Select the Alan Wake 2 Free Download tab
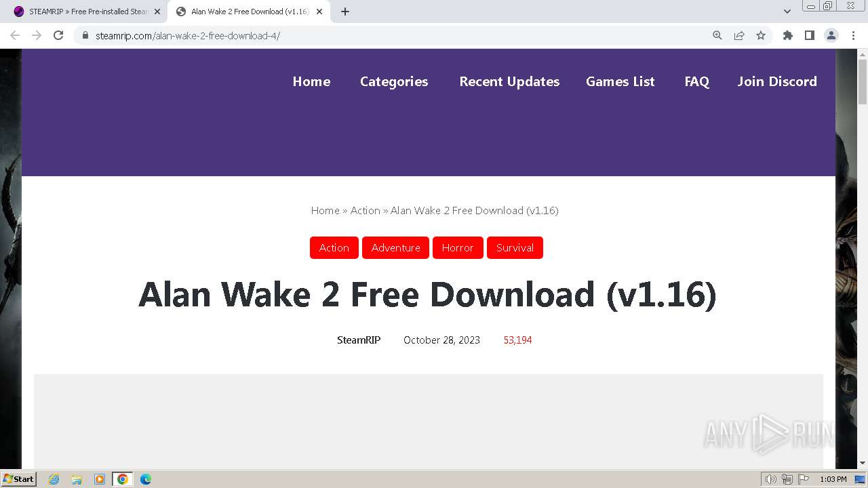This screenshot has height=488, width=868. coord(248,12)
